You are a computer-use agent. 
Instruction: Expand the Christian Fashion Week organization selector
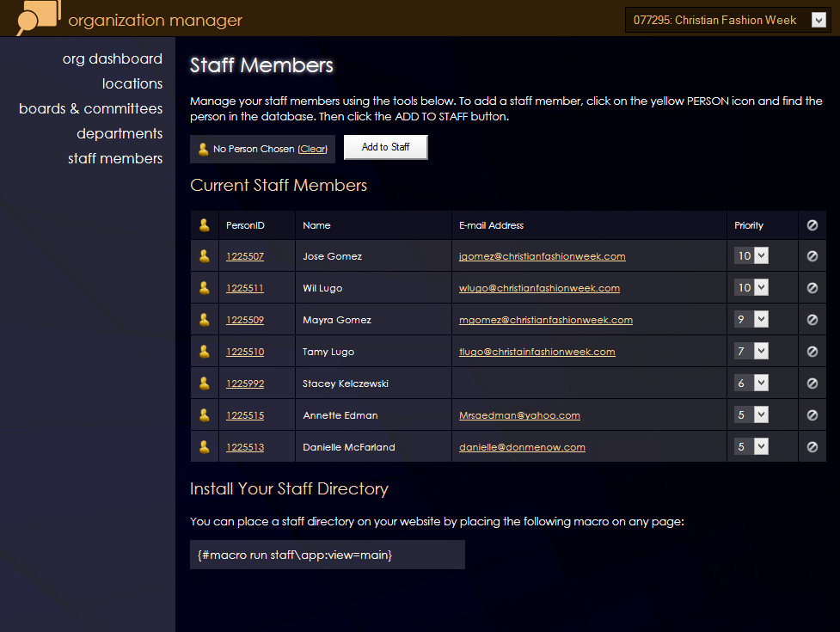[727, 21]
